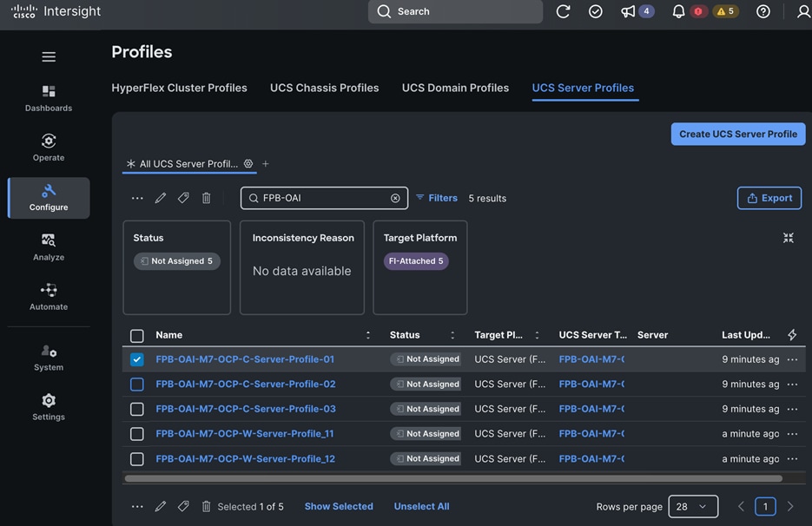Click the refresh icon in header
Image resolution: width=812 pixels, height=526 pixels.
point(563,11)
